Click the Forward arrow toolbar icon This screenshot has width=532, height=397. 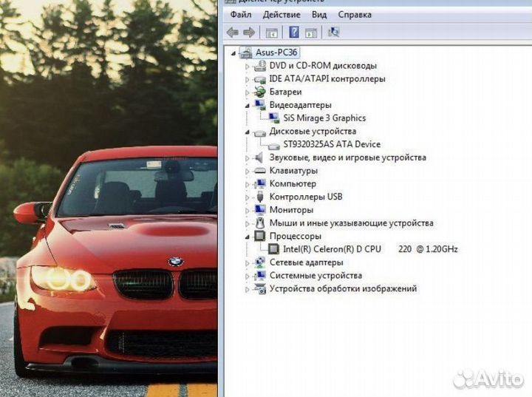tap(249, 33)
